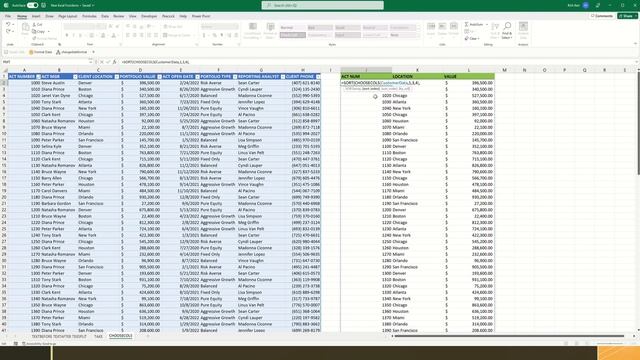Open the ACT OPEN DATE filter dropdown
The width and height of the screenshot is (640, 360).
(x=197, y=77)
